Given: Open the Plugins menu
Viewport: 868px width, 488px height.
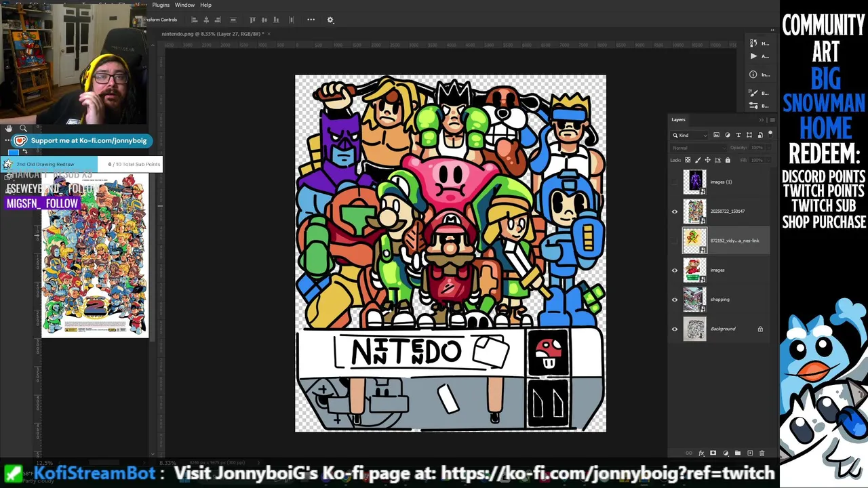Looking at the screenshot, I should pyautogui.click(x=161, y=5).
